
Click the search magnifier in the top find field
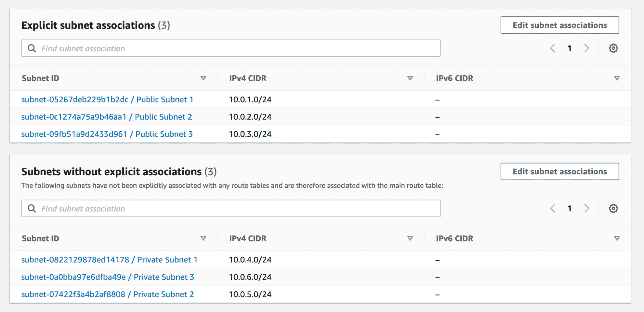32,48
